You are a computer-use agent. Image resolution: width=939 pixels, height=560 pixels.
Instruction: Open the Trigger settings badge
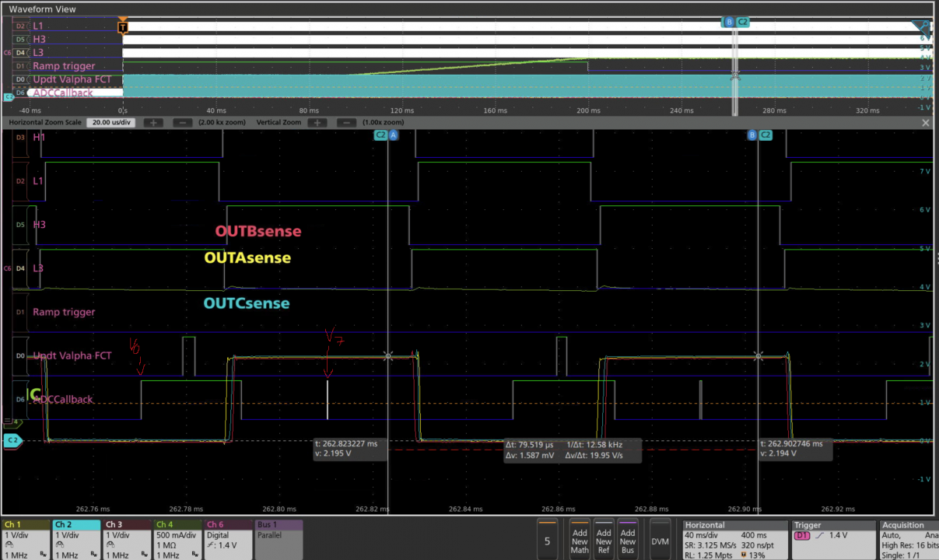[x=832, y=539]
